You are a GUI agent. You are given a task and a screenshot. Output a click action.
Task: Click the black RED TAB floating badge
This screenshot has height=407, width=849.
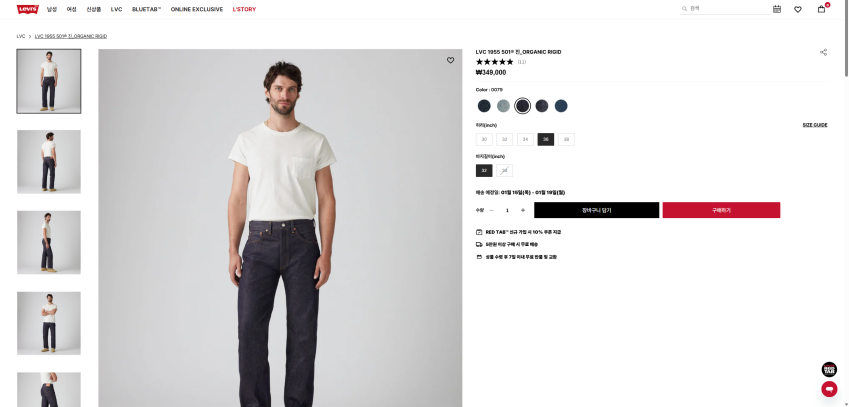click(829, 370)
